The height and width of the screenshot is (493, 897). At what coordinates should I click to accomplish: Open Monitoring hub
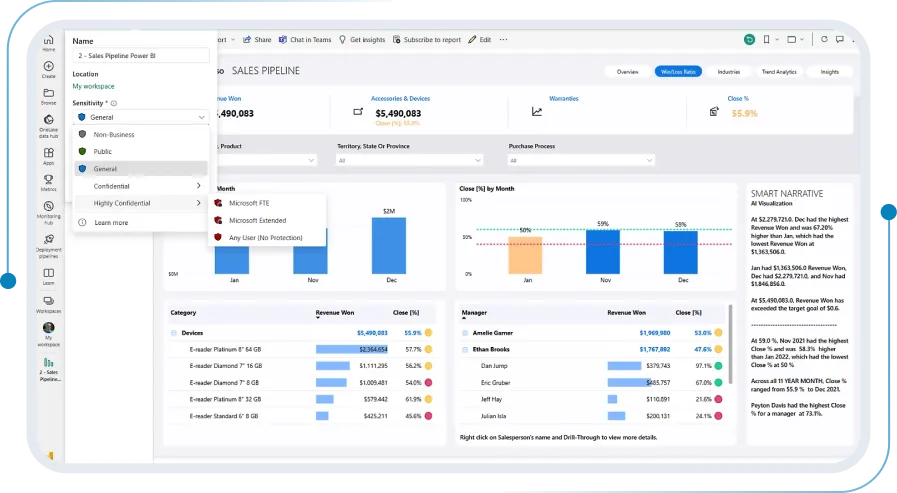(x=49, y=212)
